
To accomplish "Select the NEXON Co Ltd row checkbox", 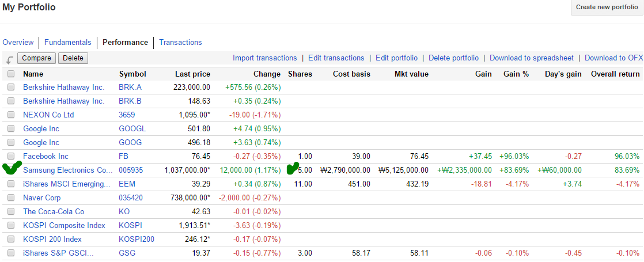I will 11,115.
